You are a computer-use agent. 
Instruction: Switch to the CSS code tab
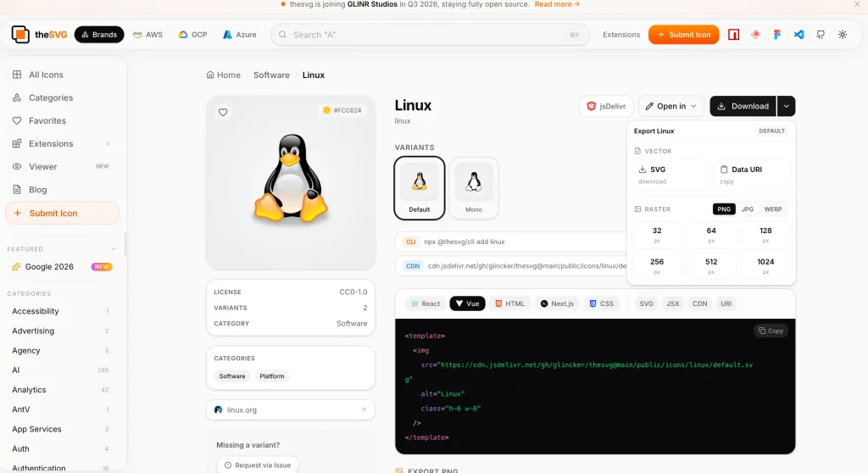coord(601,303)
